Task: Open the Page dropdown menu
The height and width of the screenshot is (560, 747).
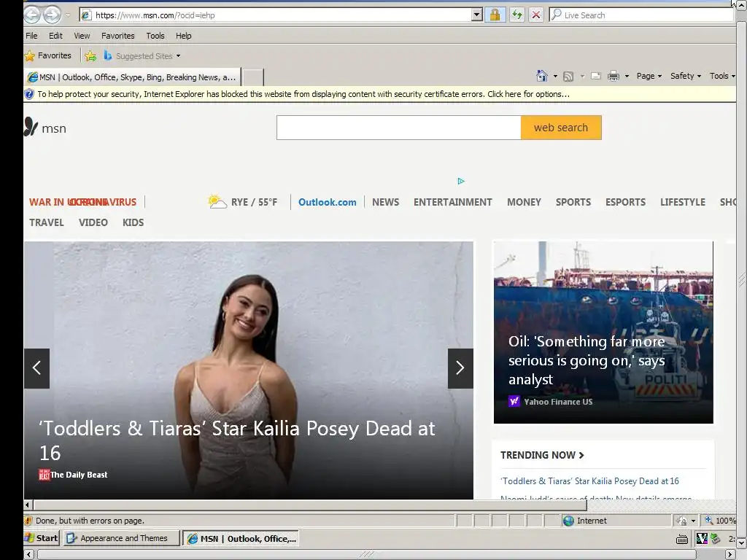Action: tap(649, 76)
